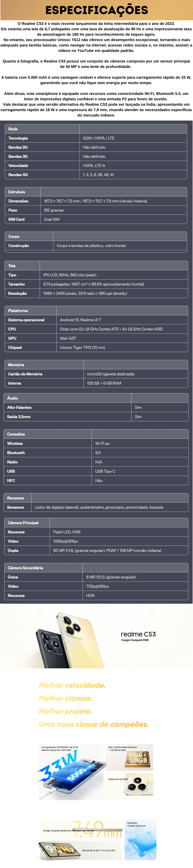193x868 pixels.
Task: Select Cartão de Memória value microSD
Action: [x=111, y=374]
